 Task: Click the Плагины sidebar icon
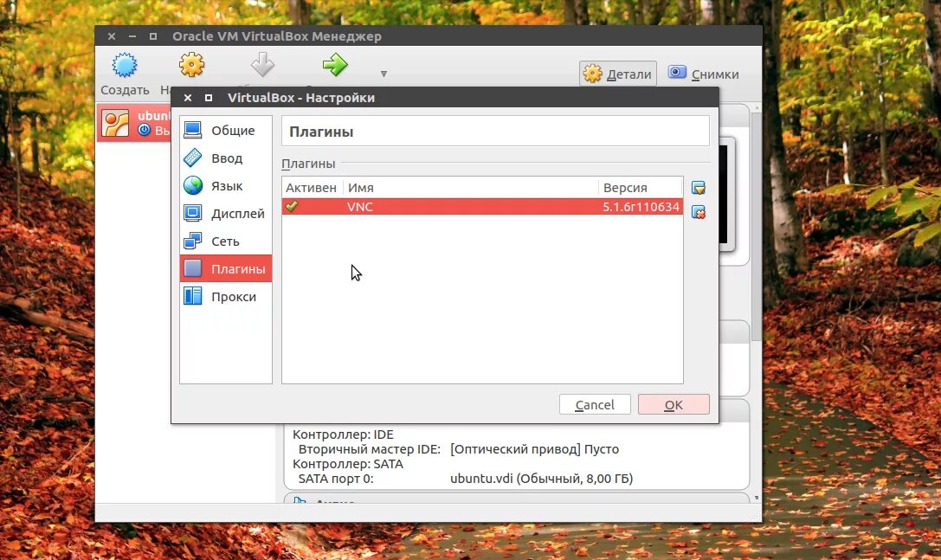(193, 267)
